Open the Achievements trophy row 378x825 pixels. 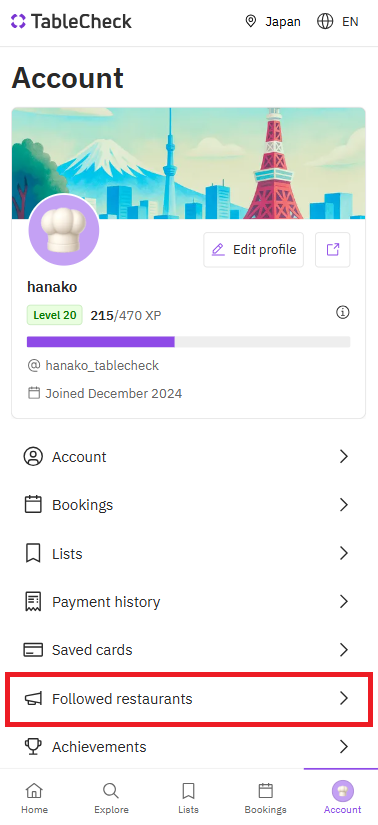[188, 747]
